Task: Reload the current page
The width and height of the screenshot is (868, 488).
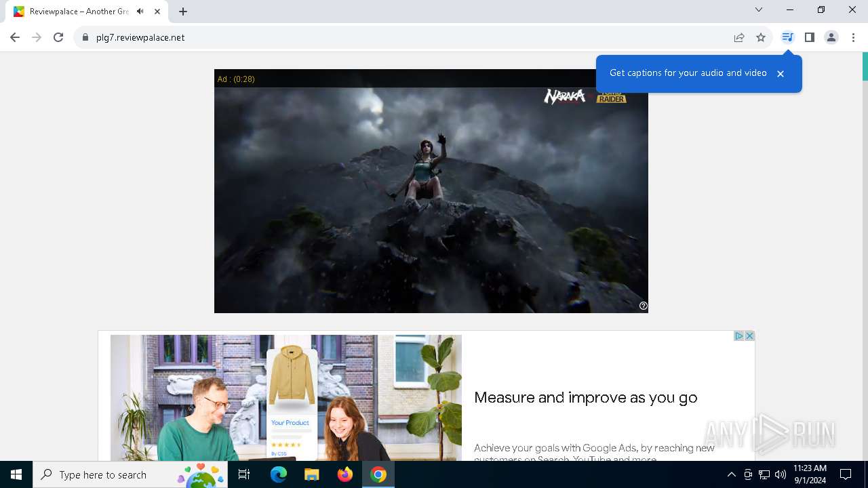Action: click(x=58, y=37)
